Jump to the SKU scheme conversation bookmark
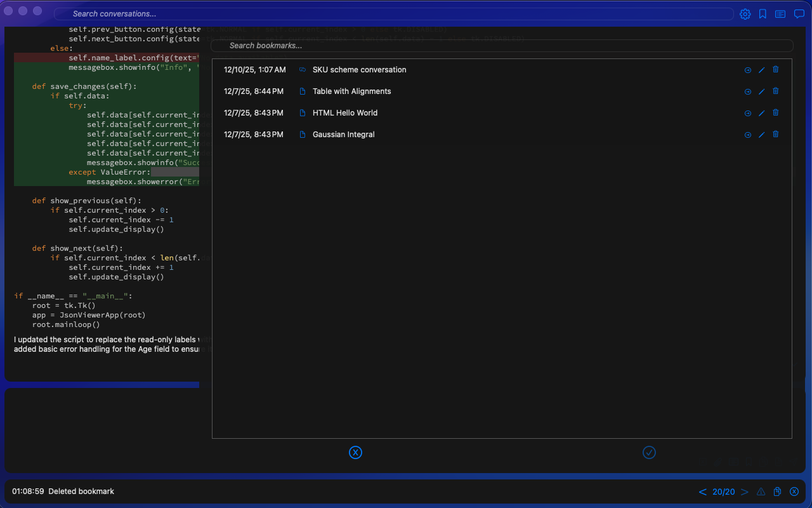Image resolution: width=812 pixels, height=508 pixels. [747, 70]
